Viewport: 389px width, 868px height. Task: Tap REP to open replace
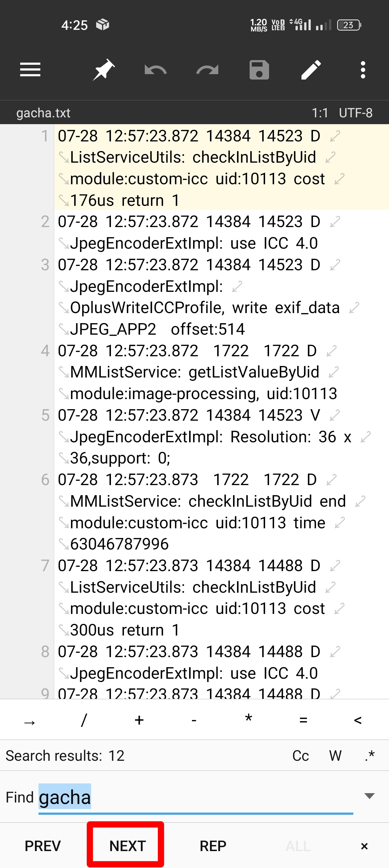[213, 846]
